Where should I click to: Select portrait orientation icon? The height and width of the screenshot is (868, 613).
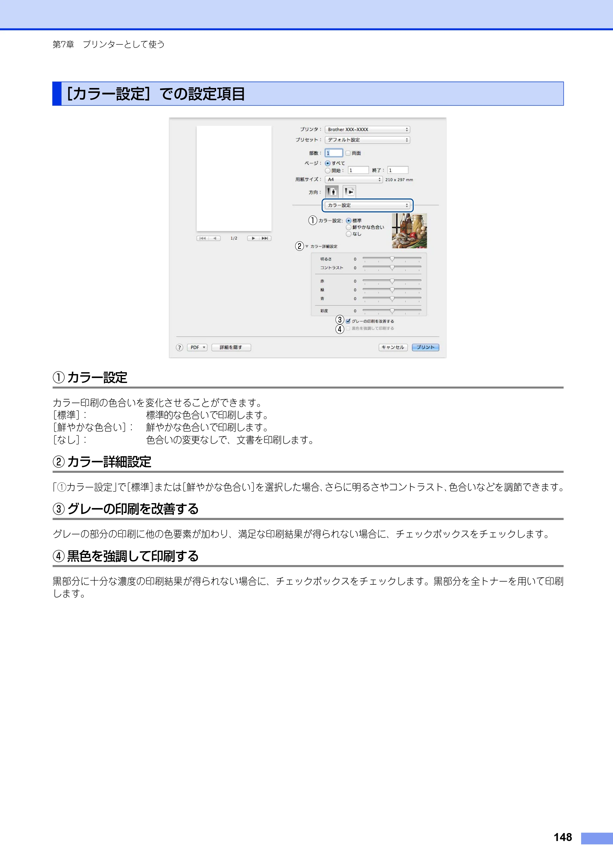pyautogui.click(x=332, y=192)
